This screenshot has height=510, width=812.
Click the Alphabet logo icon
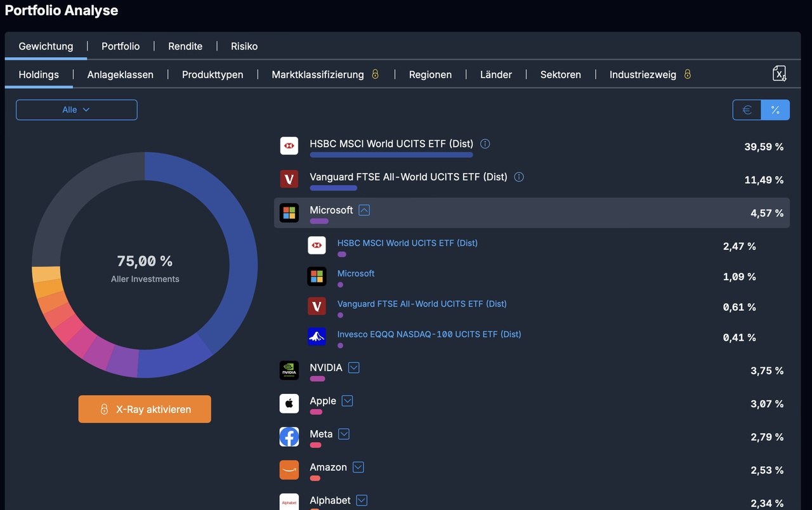289,502
